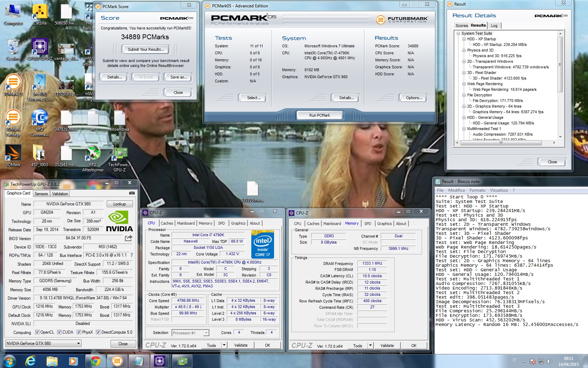
Task: Open the Log tab in Result Details
Action: tap(494, 26)
